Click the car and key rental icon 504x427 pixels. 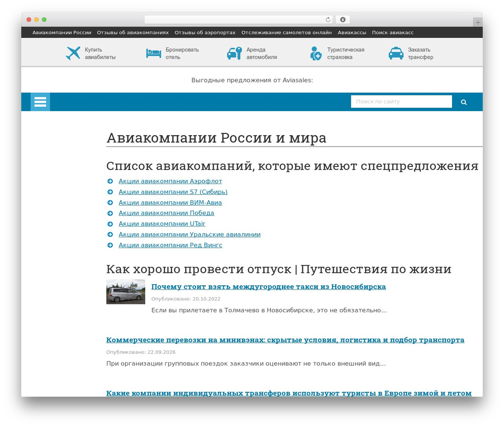pos(234,53)
